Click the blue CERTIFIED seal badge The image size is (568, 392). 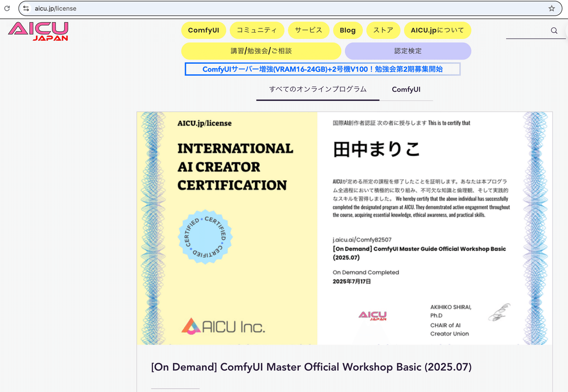click(x=205, y=236)
